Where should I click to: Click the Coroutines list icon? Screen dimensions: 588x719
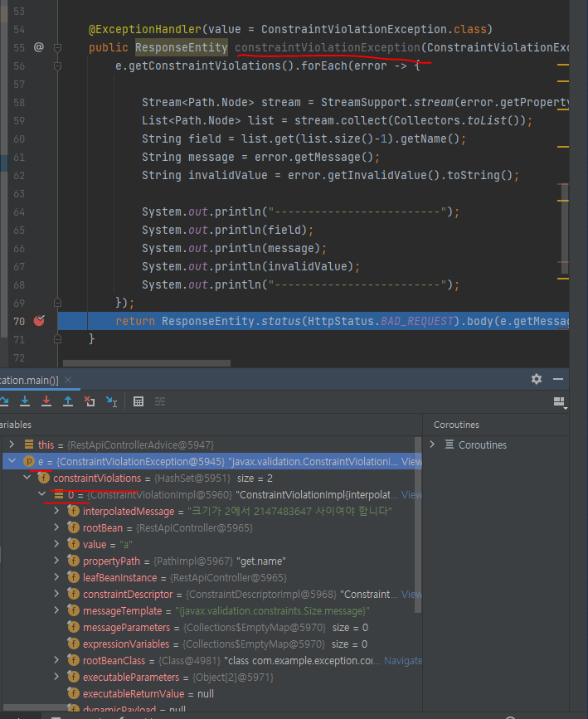coord(450,445)
